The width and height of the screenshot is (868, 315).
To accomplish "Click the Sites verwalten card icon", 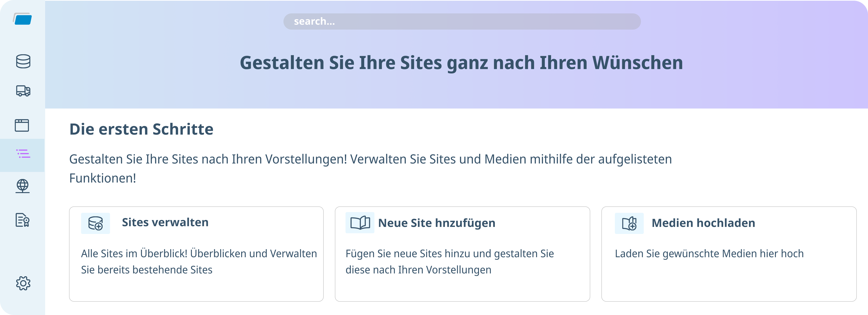I will tap(95, 223).
